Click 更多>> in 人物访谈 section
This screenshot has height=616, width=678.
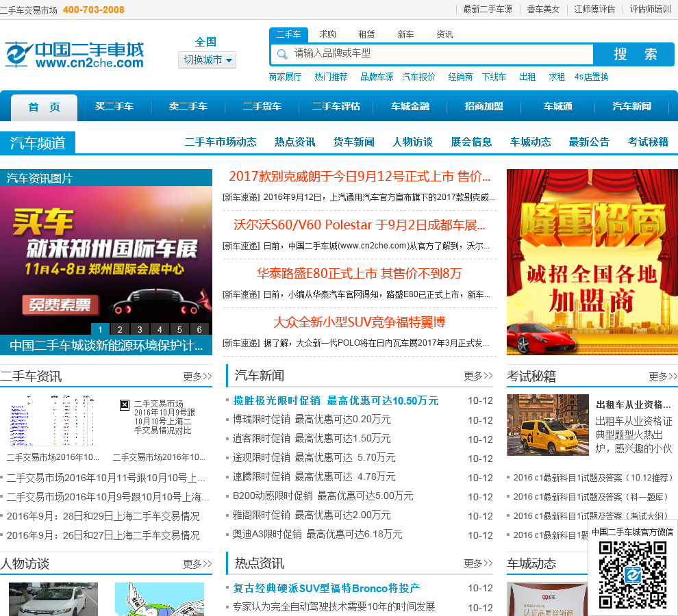coord(198,564)
